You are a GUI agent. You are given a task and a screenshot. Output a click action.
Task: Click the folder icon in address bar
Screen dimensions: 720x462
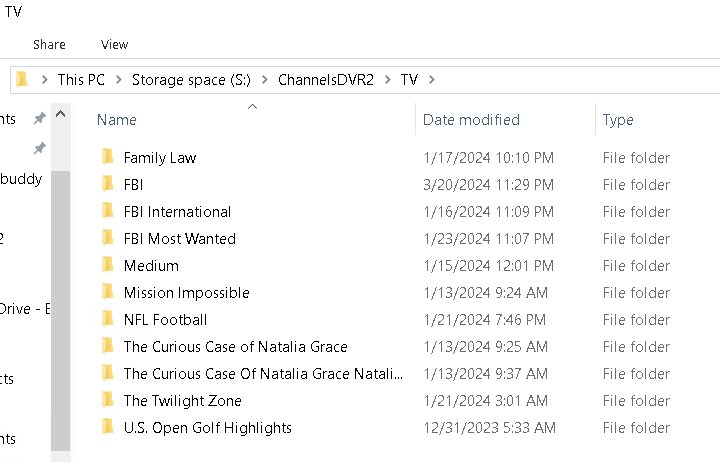pos(22,79)
